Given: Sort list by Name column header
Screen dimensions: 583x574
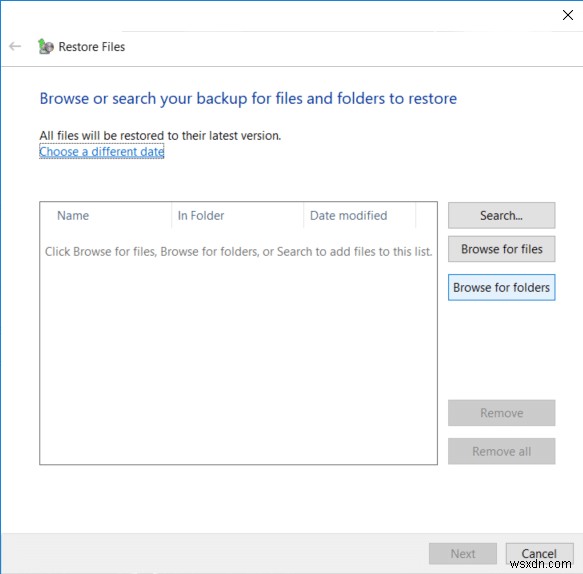Looking at the screenshot, I should click(x=106, y=215).
